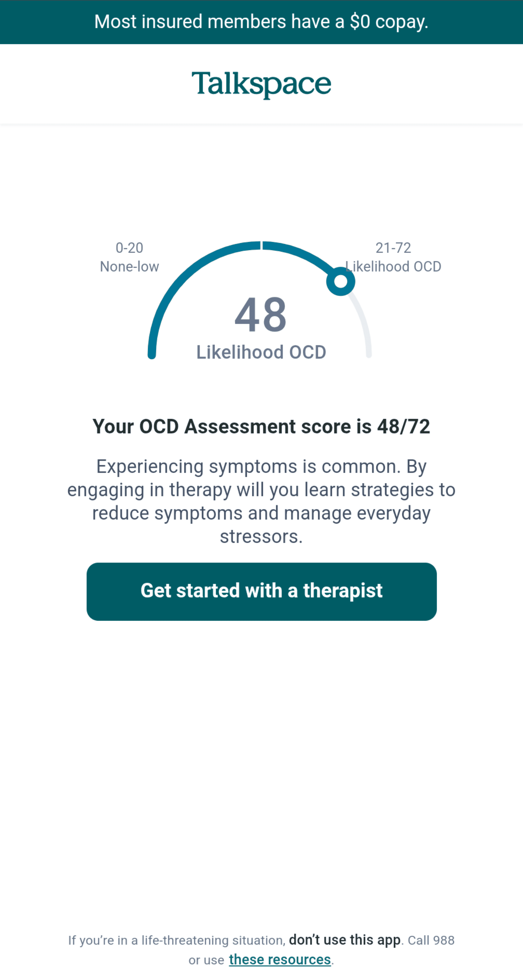Click the word stressors in the description
The width and height of the screenshot is (523, 980).
(261, 536)
